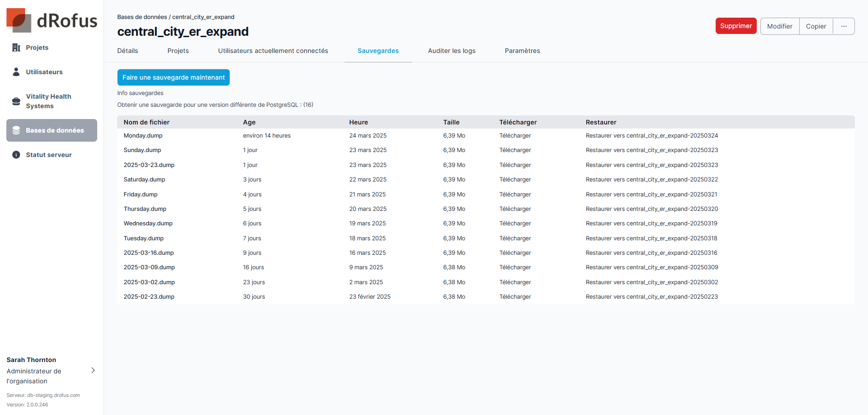This screenshot has width=868, height=415.
Task: Click Bases de données breadcrumb link
Action: pos(142,17)
